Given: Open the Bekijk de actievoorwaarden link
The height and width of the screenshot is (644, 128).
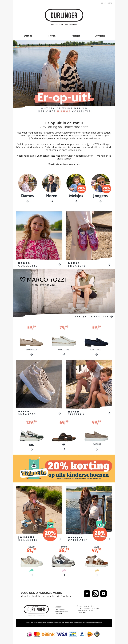Looking at the screenshot, I should click(64, 164).
